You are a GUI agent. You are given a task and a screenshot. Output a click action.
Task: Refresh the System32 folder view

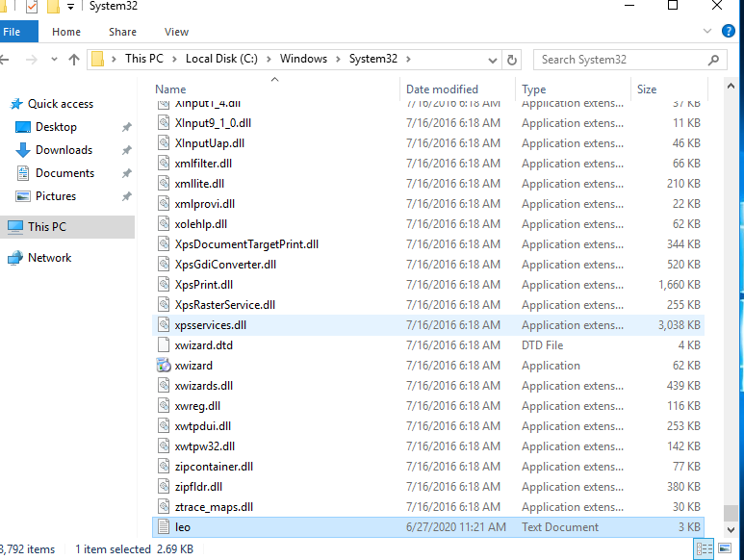click(511, 60)
